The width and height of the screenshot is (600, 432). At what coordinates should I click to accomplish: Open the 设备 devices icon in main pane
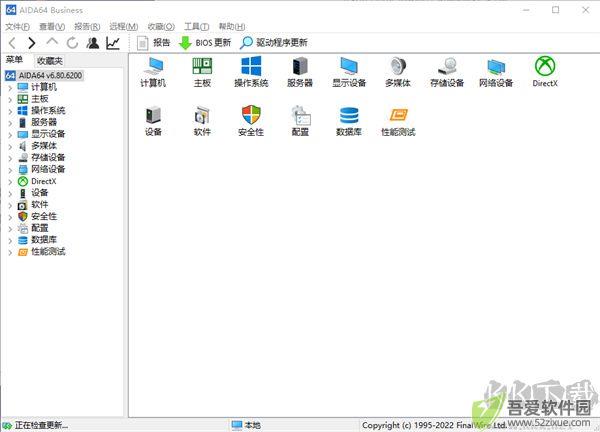tap(153, 121)
